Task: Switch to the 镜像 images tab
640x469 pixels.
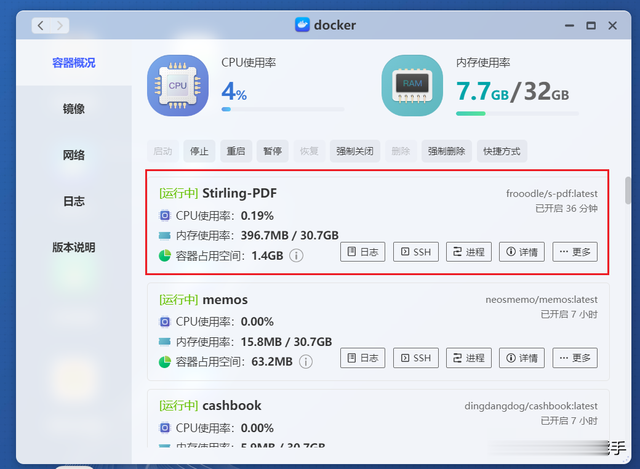Action: pyautogui.click(x=74, y=109)
